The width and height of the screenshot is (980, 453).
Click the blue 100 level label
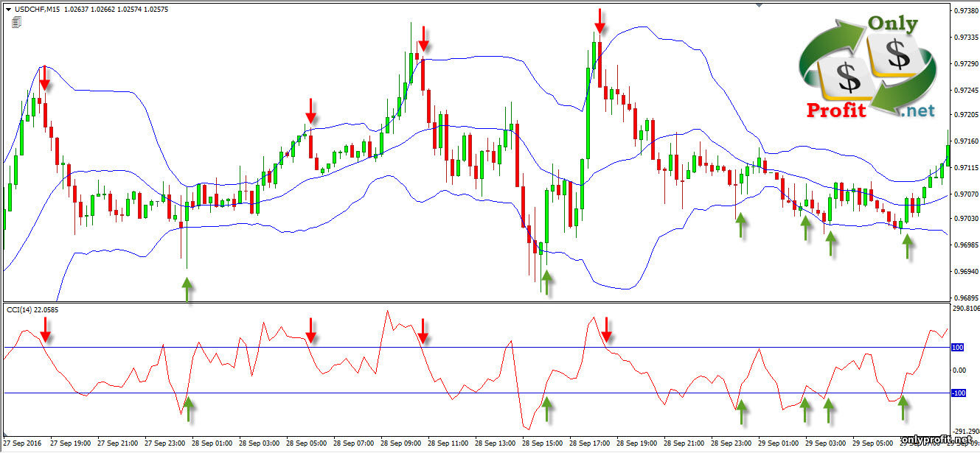958,347
